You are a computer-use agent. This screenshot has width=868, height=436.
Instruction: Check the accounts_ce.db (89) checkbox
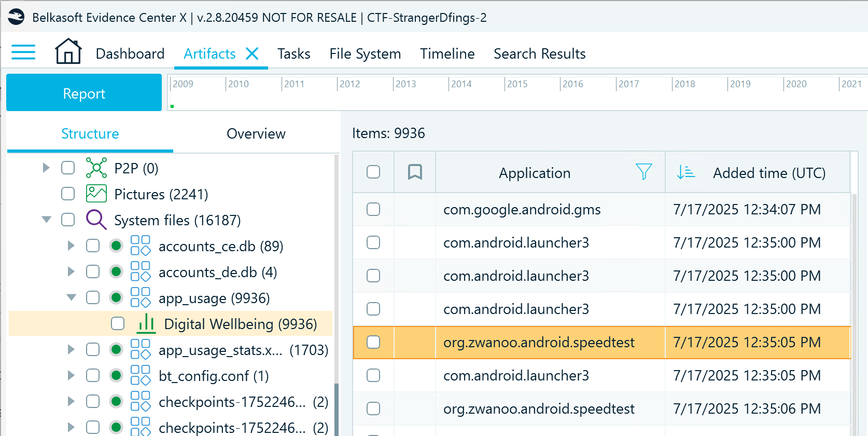tap(93, 246)
